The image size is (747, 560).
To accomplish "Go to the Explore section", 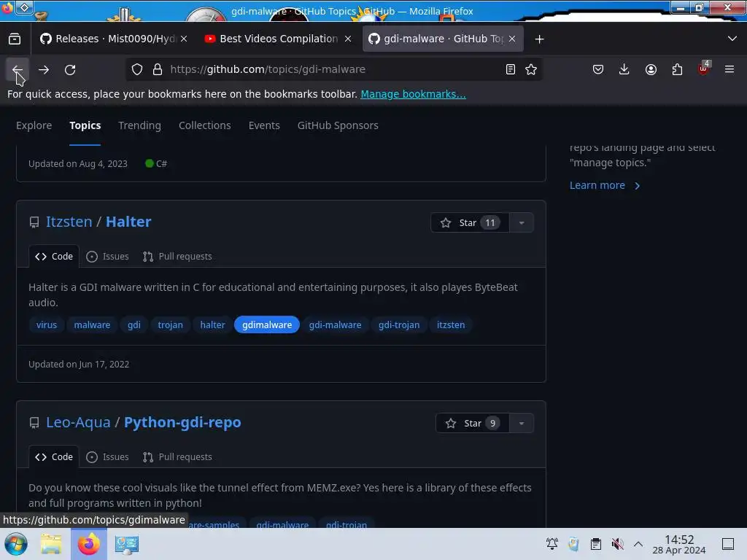I will pyautogui.click(x=34, y=125).
